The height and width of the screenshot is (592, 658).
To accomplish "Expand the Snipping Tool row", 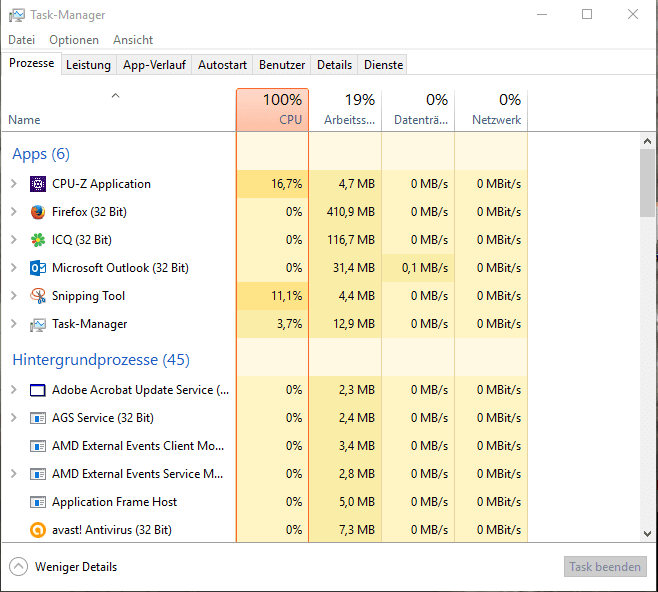I will coord(14,296).
